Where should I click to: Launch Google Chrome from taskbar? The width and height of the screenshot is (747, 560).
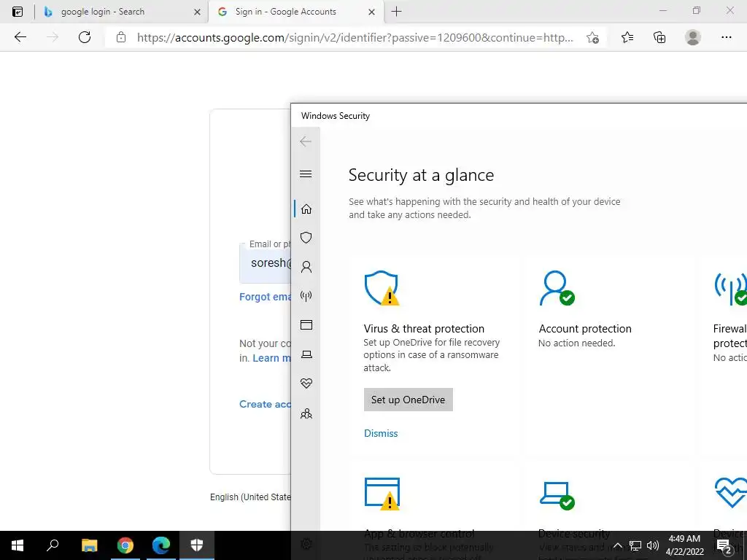125,545
